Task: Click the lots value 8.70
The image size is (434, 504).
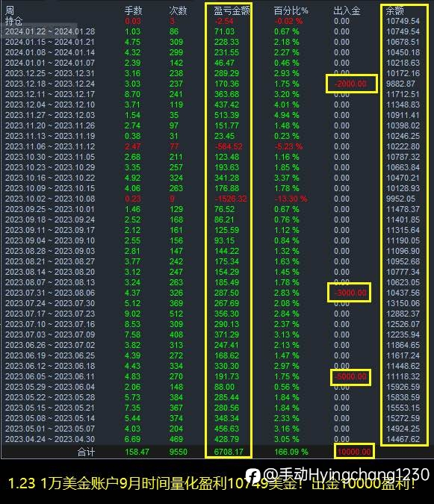Action: (132, 94)
